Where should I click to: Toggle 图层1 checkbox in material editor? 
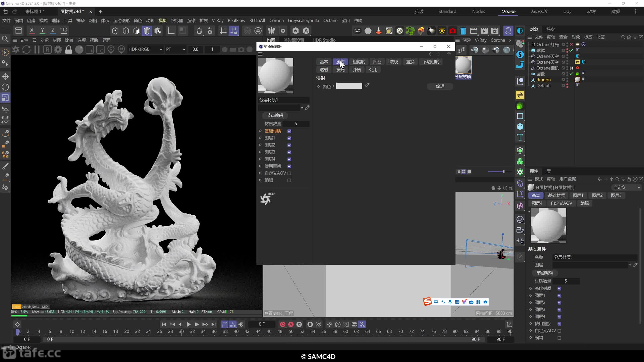(289, 138)
